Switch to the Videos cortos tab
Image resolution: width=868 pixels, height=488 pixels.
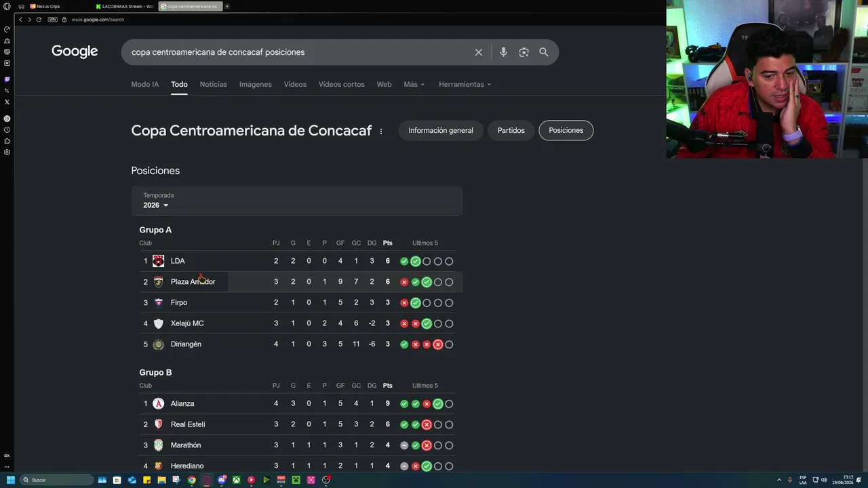click(x=342, y=85)
